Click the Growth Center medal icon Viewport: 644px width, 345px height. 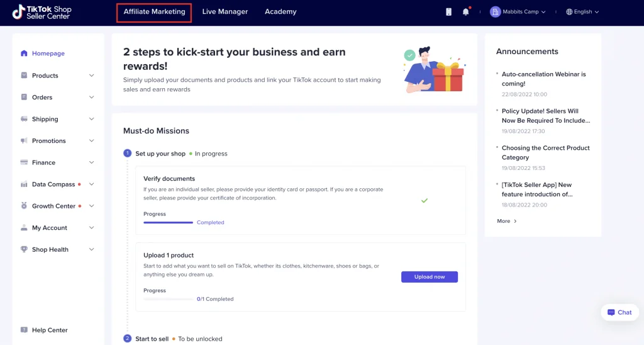point(24,206)
